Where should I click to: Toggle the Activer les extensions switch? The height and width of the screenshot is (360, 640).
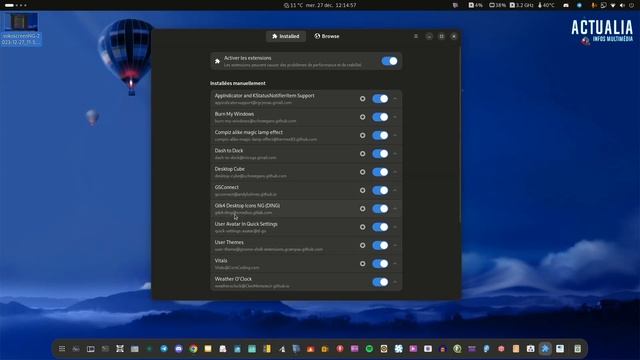point(389,61)
